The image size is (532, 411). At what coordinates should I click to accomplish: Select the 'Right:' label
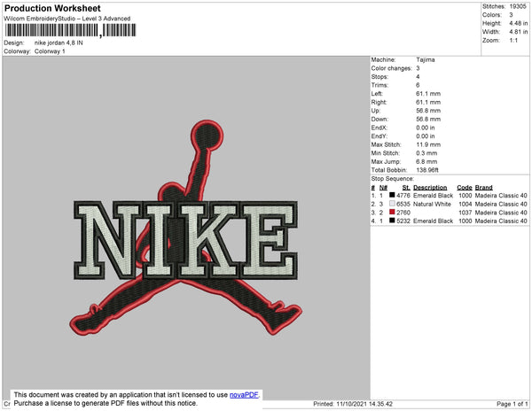(379, 102)
